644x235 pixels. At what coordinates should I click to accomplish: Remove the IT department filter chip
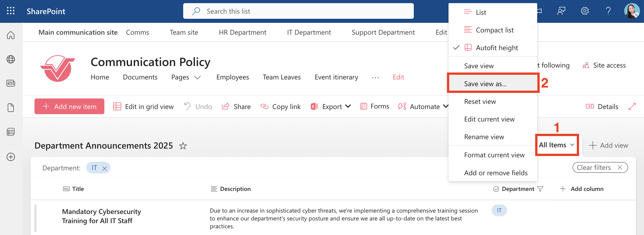(x=105, y=168)
